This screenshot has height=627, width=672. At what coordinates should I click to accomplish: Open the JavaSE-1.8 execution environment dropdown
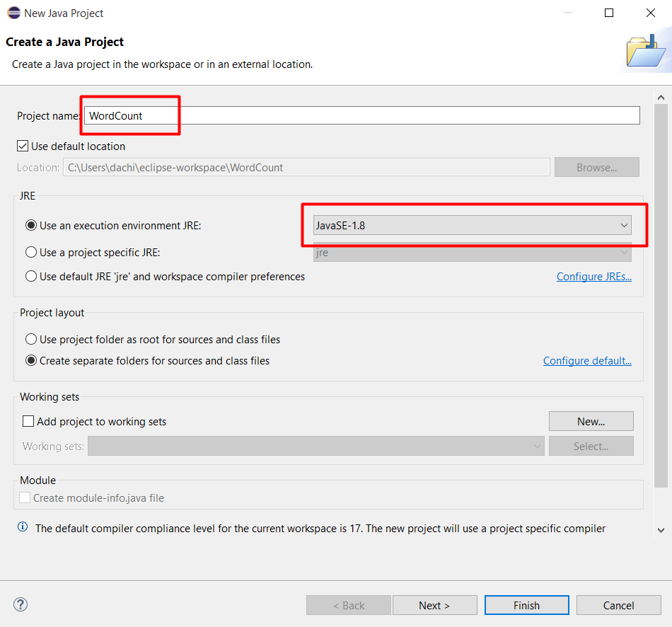[x=473, y=225]
